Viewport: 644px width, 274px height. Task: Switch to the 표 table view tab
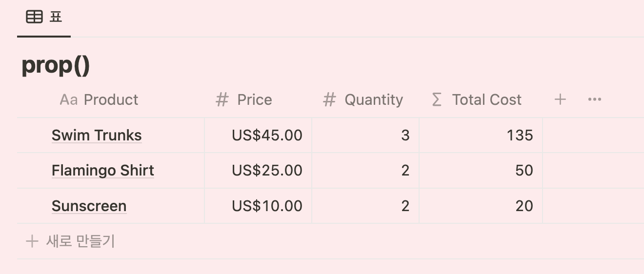[44, 18]
